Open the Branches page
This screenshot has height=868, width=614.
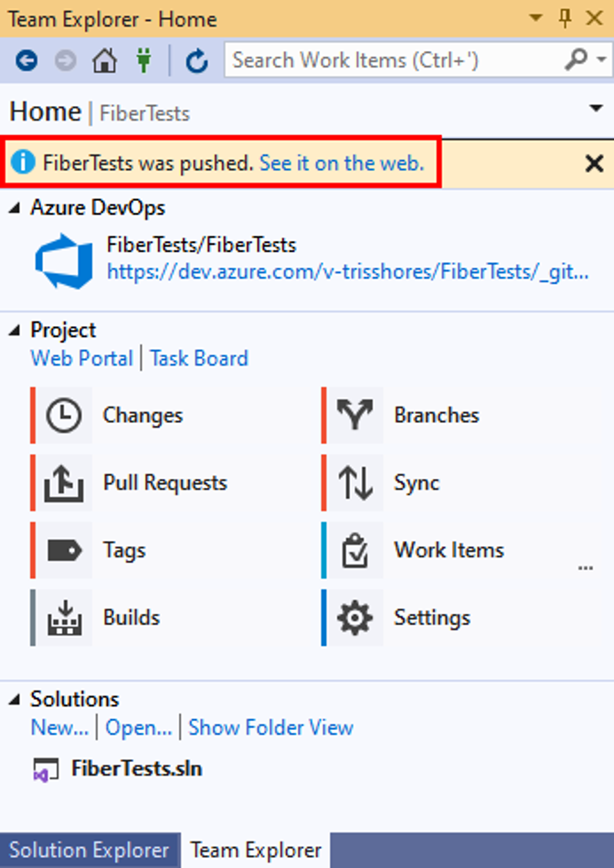435,416
